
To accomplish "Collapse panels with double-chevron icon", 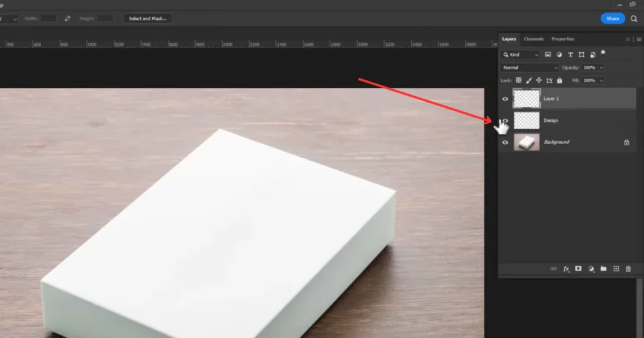I will click(x=628, y=40).
